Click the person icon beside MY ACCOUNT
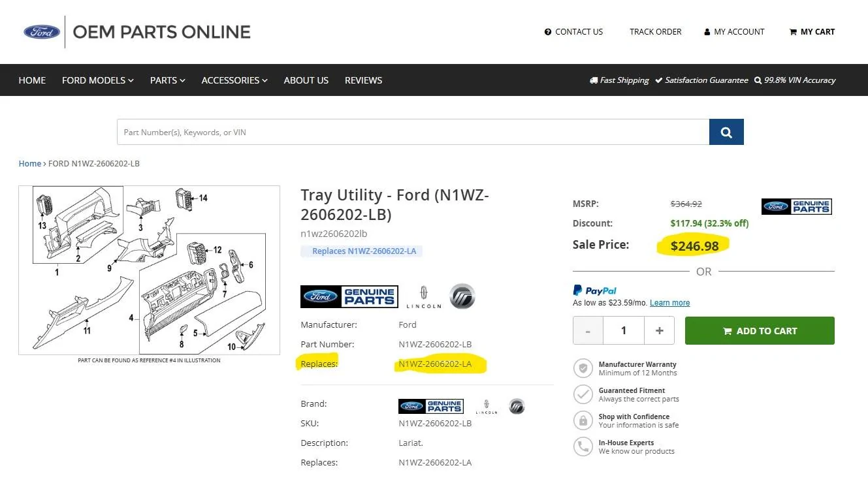The height and width of the screenshot is (487, 868). [x=707, y=32]
